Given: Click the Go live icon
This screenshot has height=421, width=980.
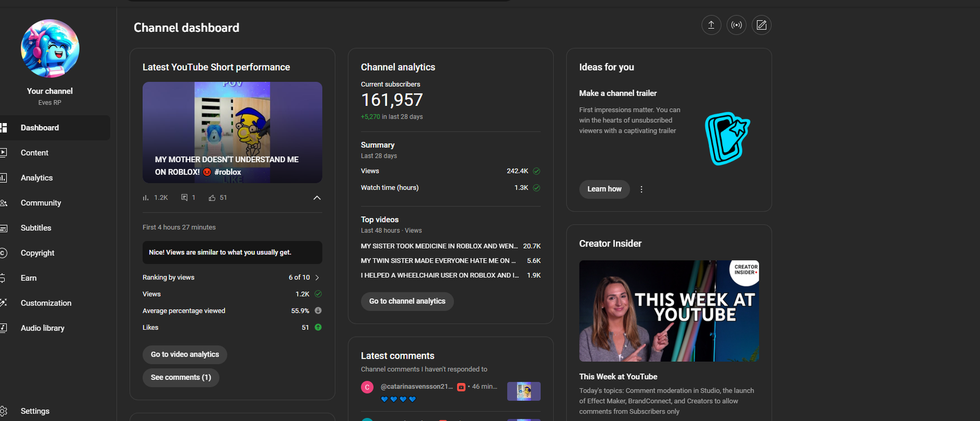Looking at the screenshot, I should pyautogui.click(x=736, y=25).
